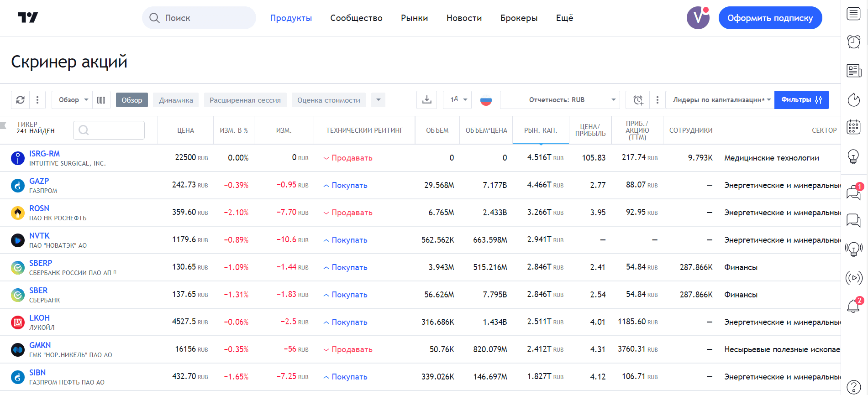The image size is (868, 395).
Task: Sort by РЫН. КАП. column header
Action: pyautogui.click(x=541, y=130)
